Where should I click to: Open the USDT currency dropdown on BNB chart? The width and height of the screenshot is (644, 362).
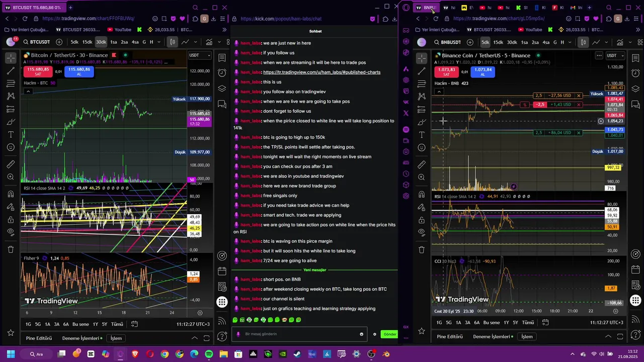[x=614, y=55]
